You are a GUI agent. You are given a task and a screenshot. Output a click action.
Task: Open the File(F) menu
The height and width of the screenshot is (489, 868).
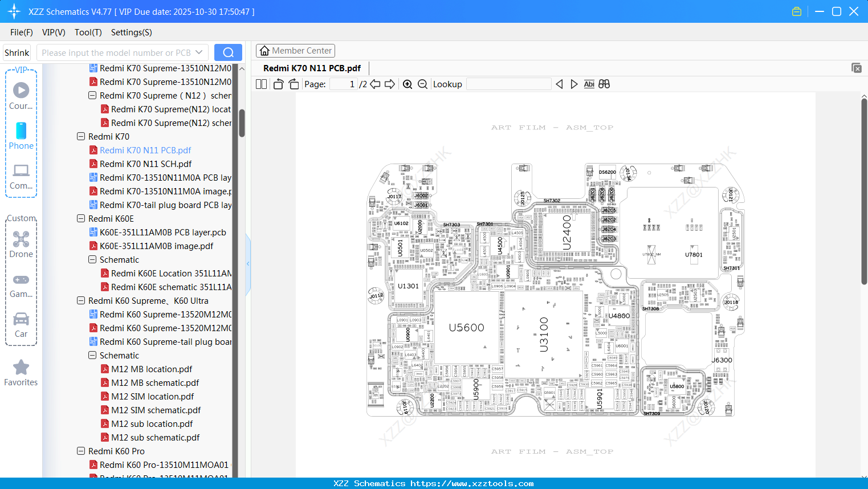(x=22, y=32)
